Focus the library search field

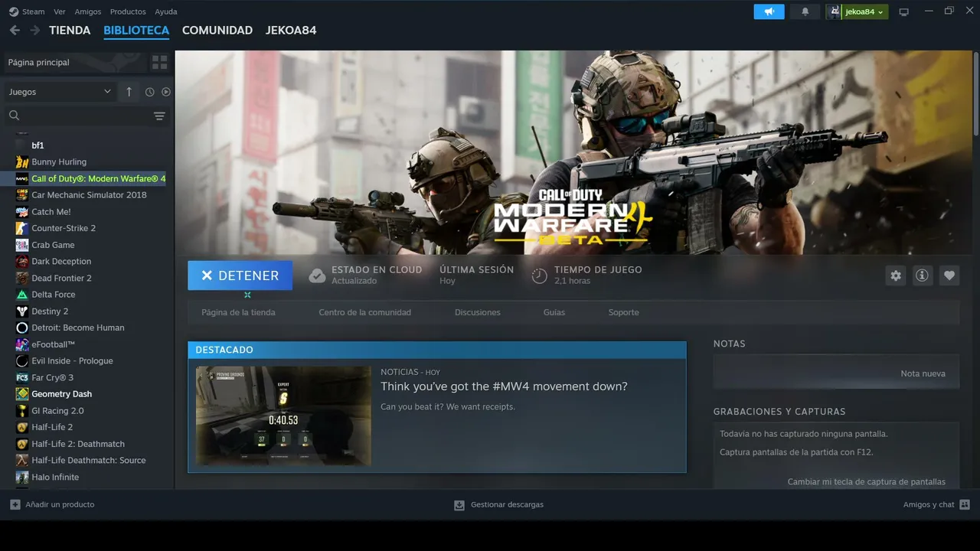coord(79,116)
